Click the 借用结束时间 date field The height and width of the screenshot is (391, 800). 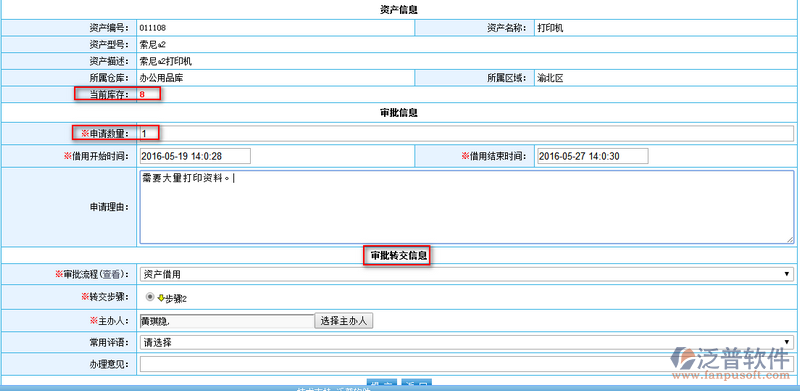click(593, 156)
